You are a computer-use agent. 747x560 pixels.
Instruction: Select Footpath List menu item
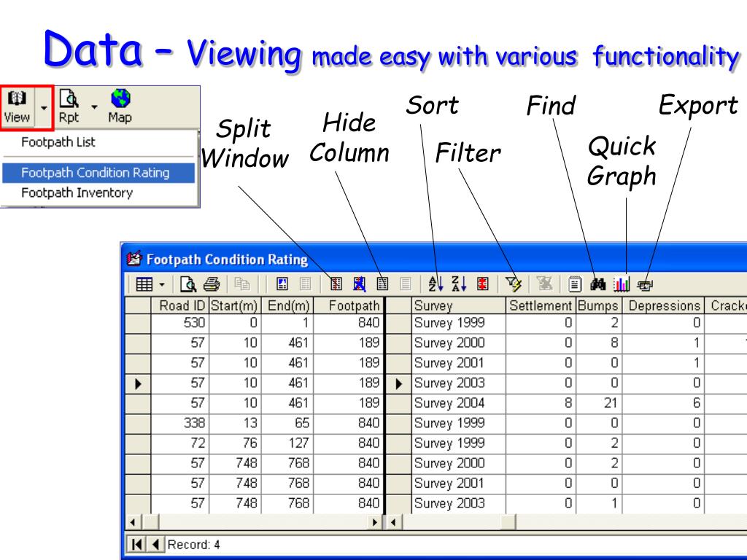click(58, 142)
